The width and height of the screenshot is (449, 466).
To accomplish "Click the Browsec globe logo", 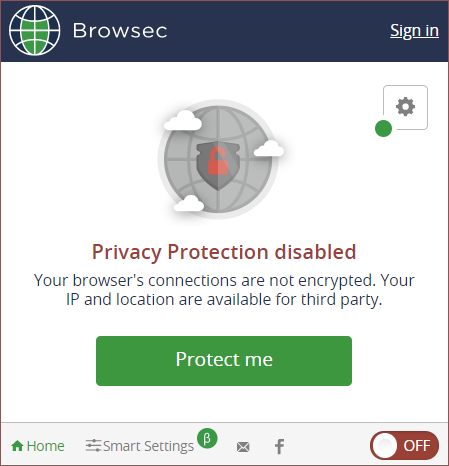I will (35, 30).
